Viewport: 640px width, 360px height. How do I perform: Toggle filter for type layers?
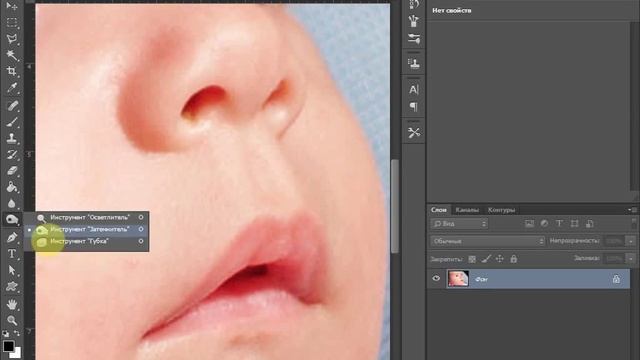559,224
